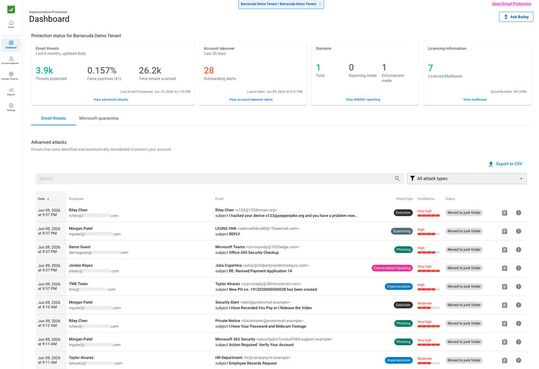Open report icon for 'Verify Your Account' row
539x369 pixels.
[x=504, y=342]
